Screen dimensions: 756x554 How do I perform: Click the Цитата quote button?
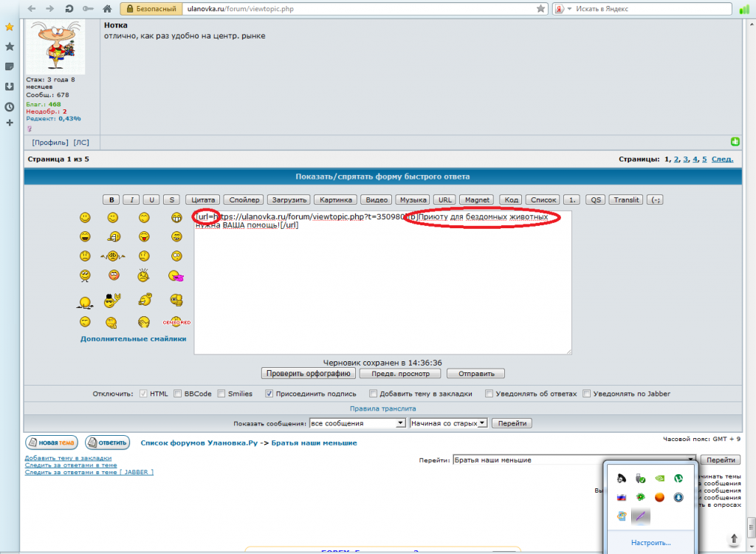[203, 199]
